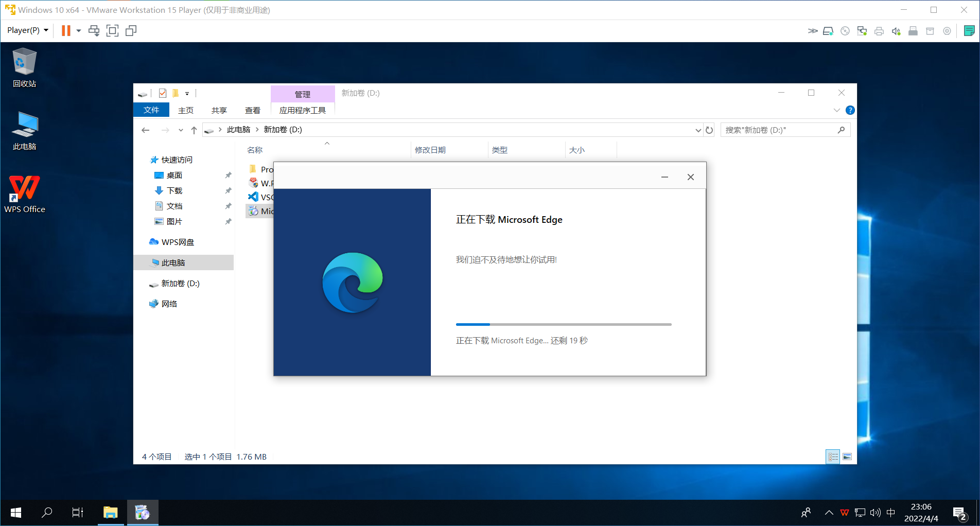The image size is (980, 526).
Task: Click 此电脑 in the address breadcrumb
Action: coord(238,130)
